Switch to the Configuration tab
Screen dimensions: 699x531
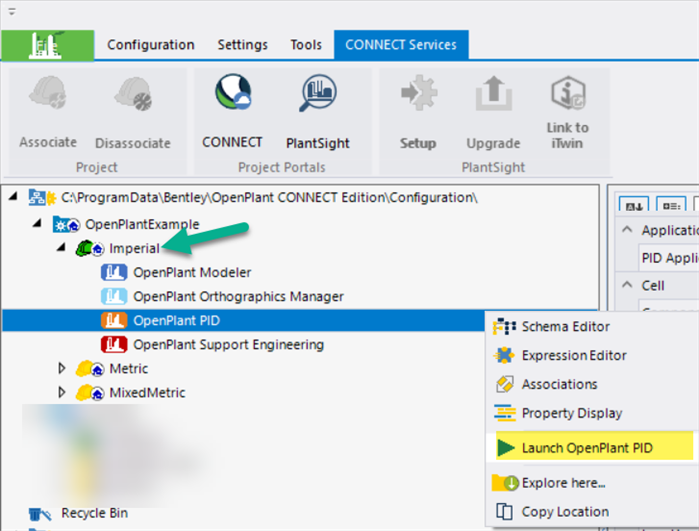pos(151,45)
